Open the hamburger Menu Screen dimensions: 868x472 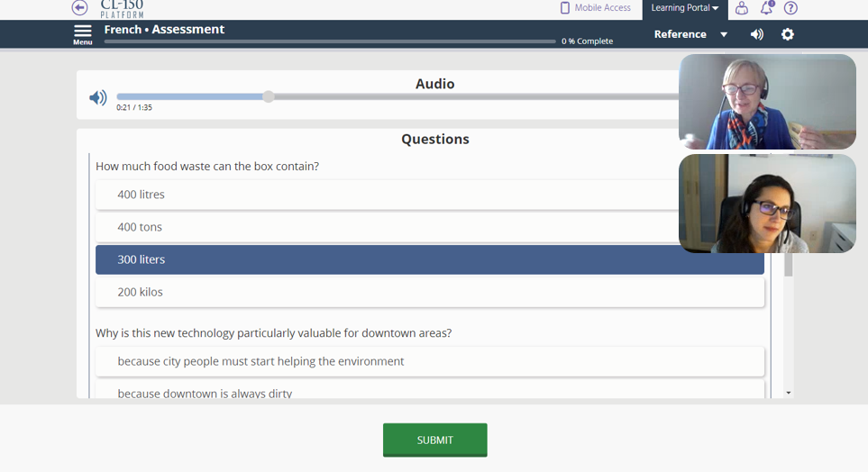point(83,34)
